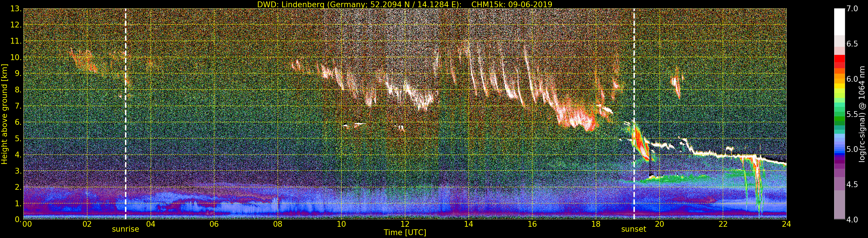Click the 'sunset' label below the time axis
The image size is (868, 238).
click(x=634, y=229)
